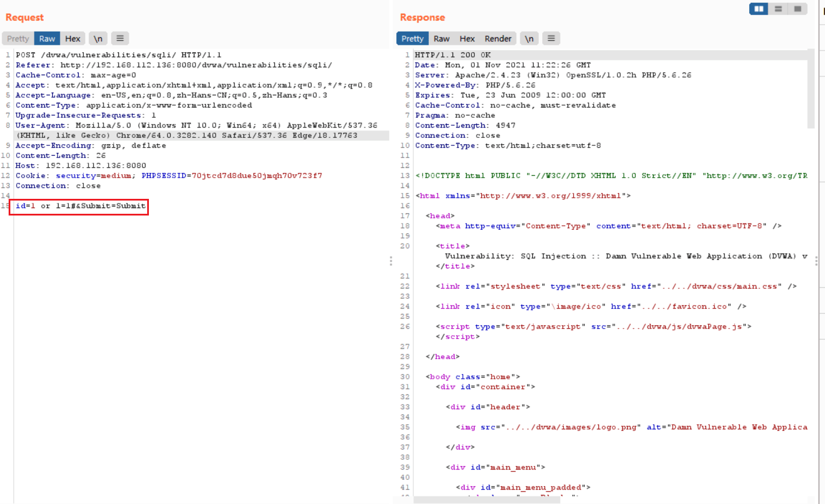The image size is (825, 504).
Task: Click 'Content-Length: 4947' in the response
Action: pyautogui.click(x=466, y=126)
